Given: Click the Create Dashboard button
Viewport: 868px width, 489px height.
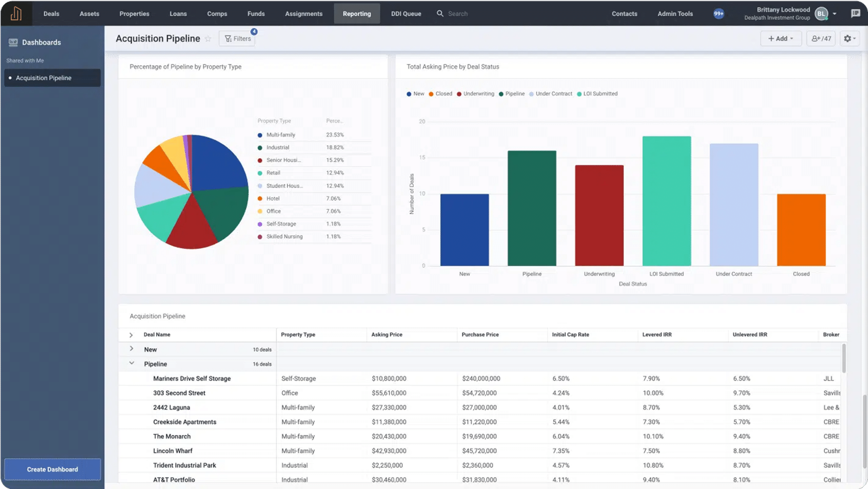Looking at the screenshot, I should pyautogui.click(x=53, y=469).
